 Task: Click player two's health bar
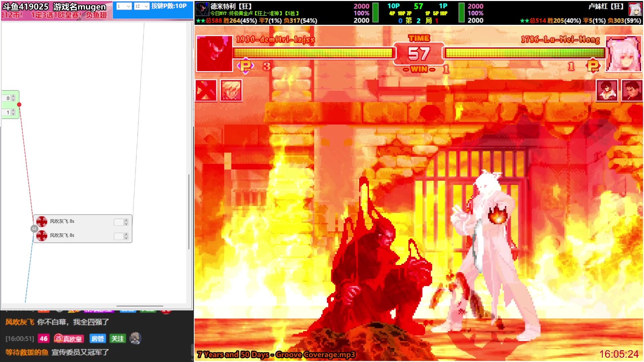pyautogui.click(x=525, y=53)
